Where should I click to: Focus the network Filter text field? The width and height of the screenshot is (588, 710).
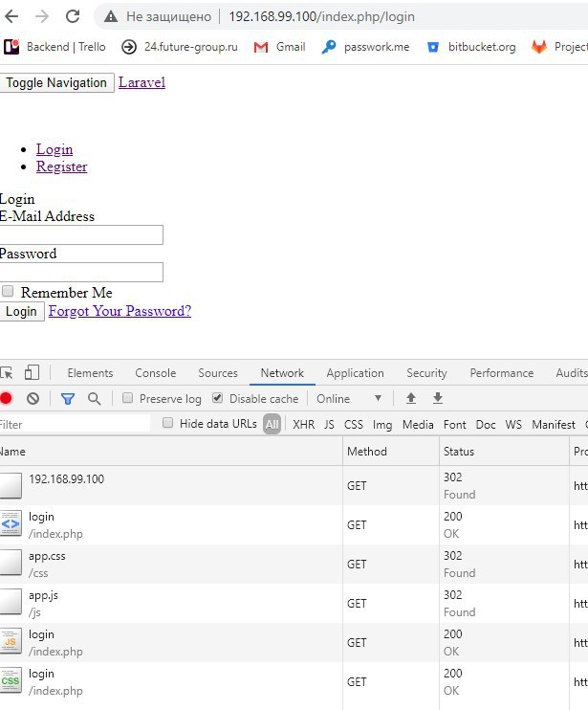point(75,424)
